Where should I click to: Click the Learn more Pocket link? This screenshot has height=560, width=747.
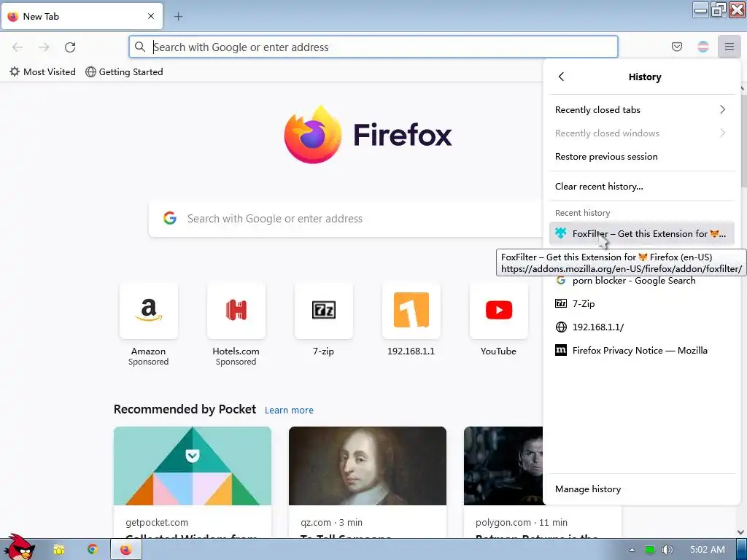pos(289,410)
